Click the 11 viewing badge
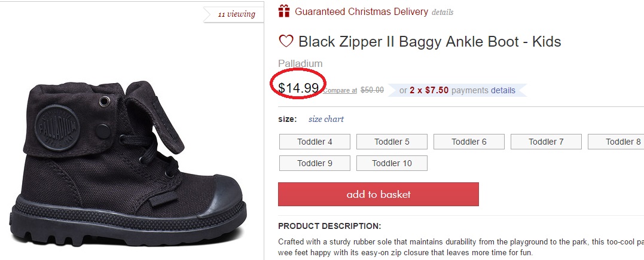Viewport: 644px width, 260px height. tap(236, 14)
